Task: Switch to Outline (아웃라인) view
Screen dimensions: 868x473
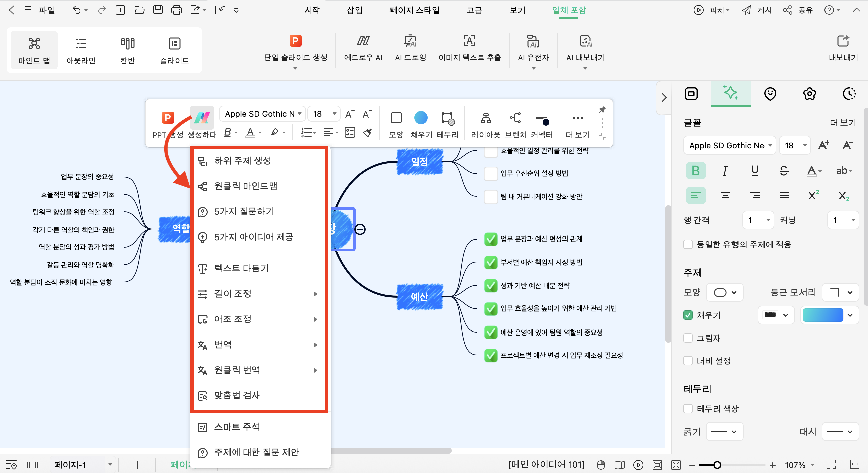Action: 81,50
